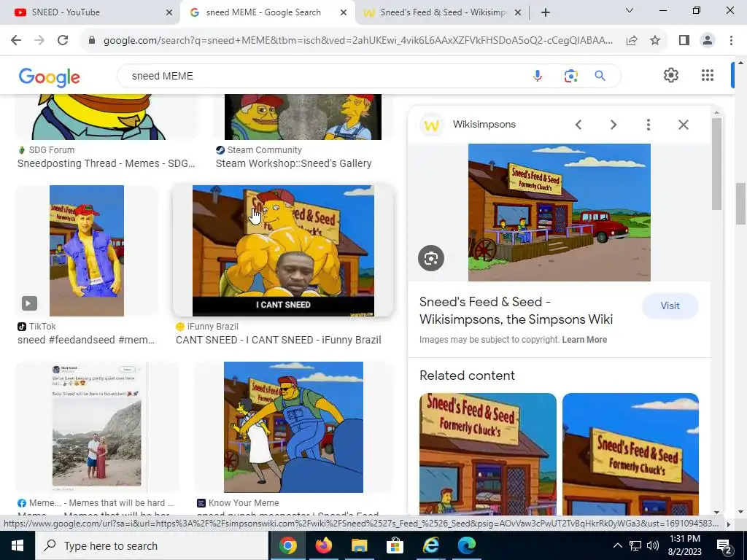Open the Google apps grid

(x=708, y=75)
